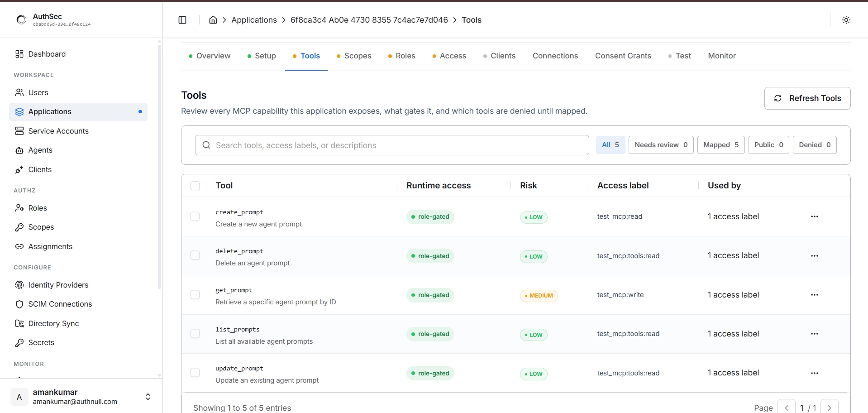Focus the tools search field
The height and width of the screenshot is (413, 868).
tap(392, 145)
